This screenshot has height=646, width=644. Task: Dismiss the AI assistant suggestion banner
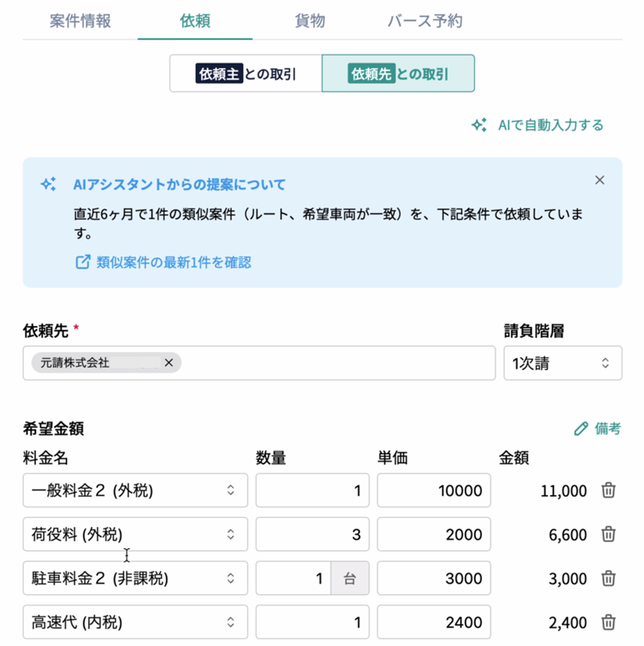(599, 180)
